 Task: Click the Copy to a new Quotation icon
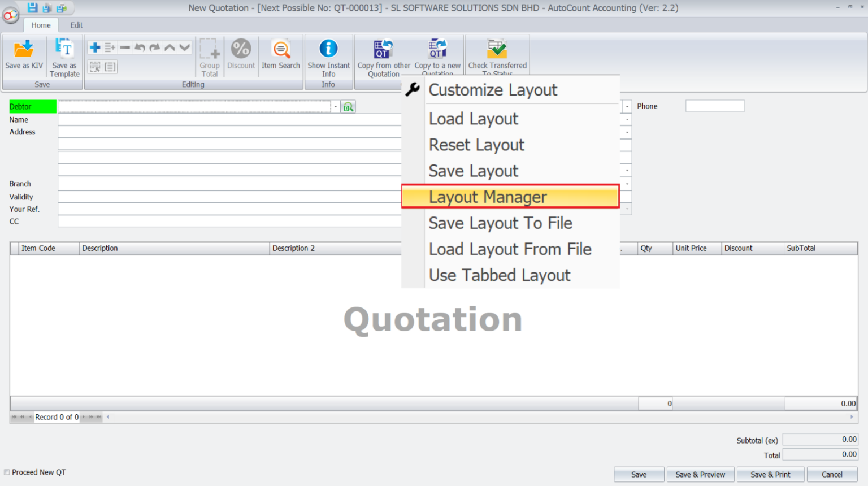[437, 49]
